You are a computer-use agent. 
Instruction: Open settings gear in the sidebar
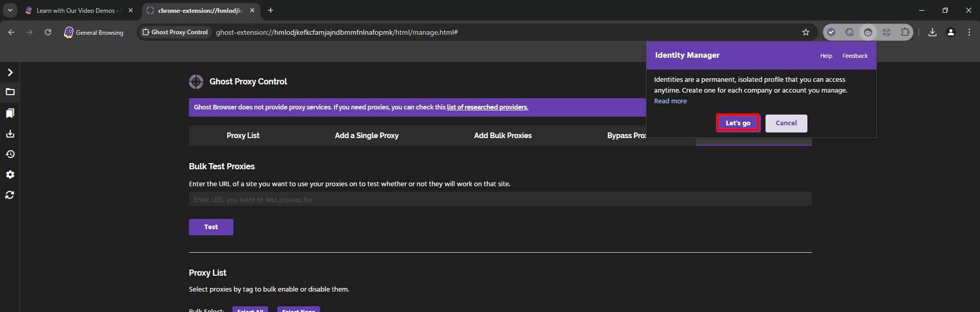(x=10, y=174)
